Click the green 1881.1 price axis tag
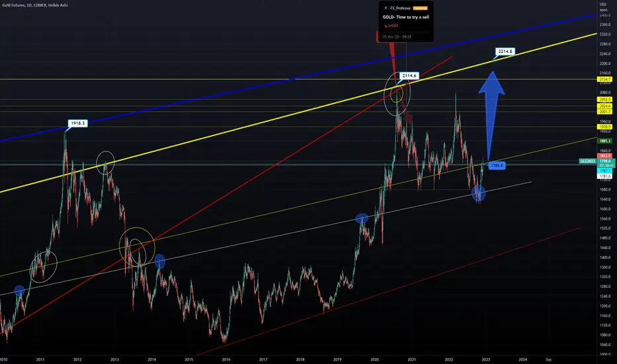 [605, 141]
